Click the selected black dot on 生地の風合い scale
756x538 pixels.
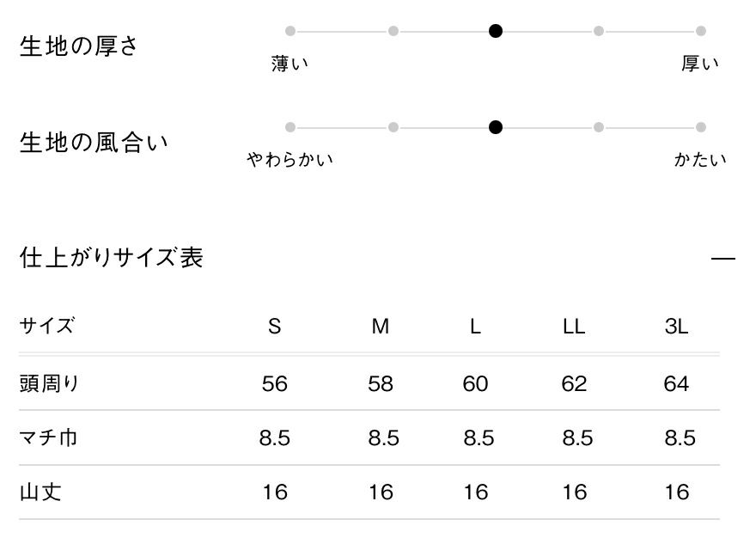496,127
